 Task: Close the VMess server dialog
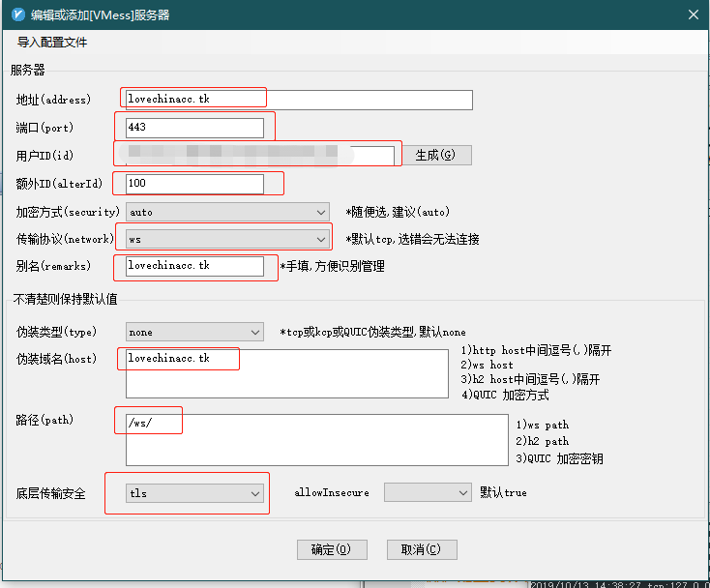(694, 15)
